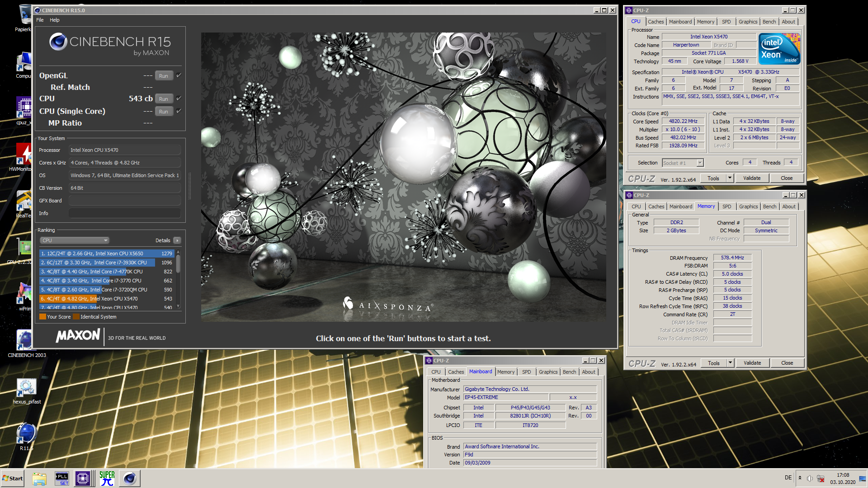868x488 pixels.
Task: Click the Cinebench R15 sphere logo
Action: 58,42
